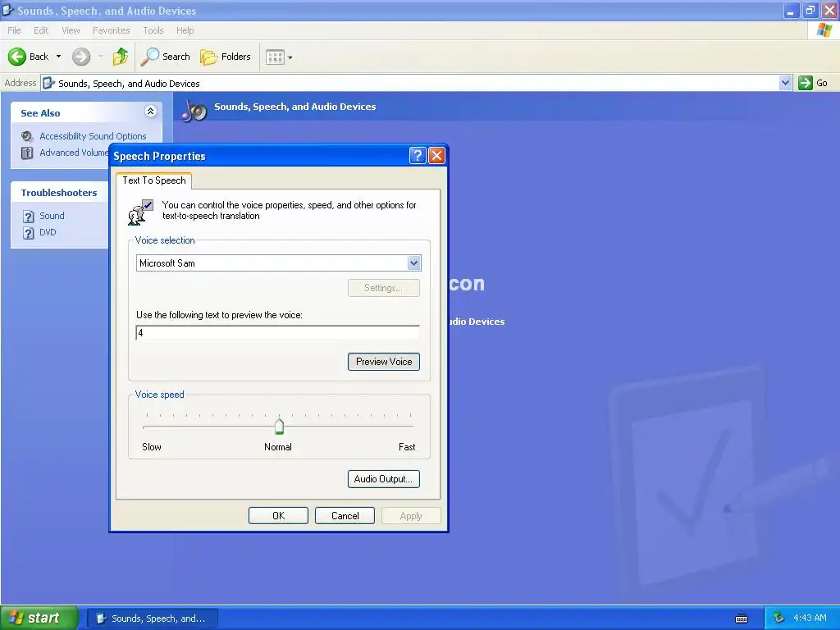Open the Sound troubleshooter link
The height and width of the screenshot is (630, 840).
click(x=52, y=216)
